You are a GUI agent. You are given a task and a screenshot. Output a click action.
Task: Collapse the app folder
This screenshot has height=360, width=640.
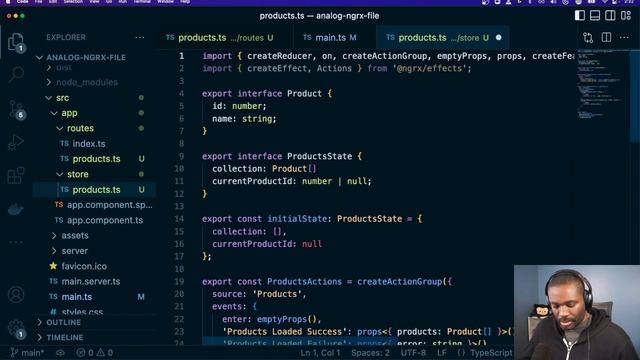[69, 113]
